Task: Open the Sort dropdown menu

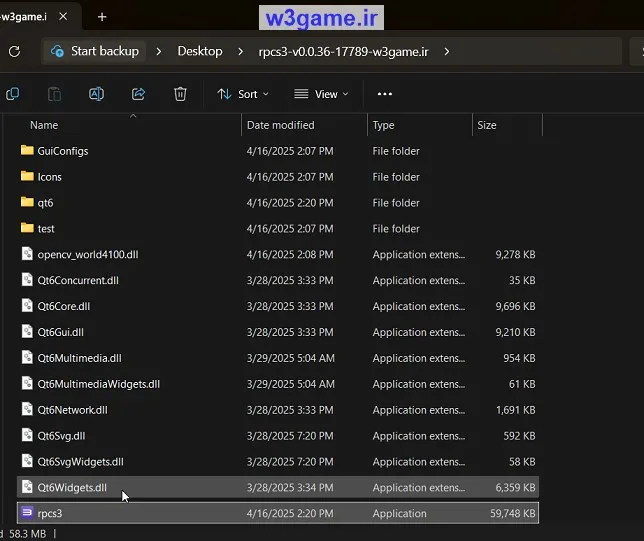Action: point(243,94)
